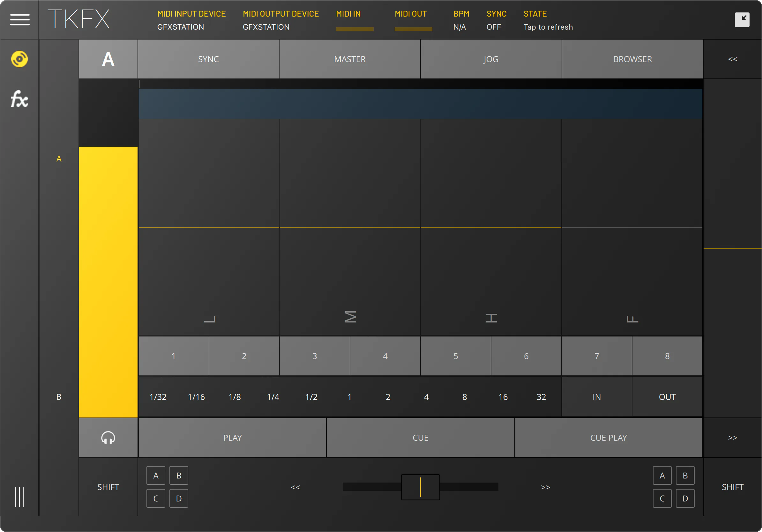The width and height of the screenshot is (762, 532).
Task: Select the yellow deck disc icon
Action: click(19, 59)
